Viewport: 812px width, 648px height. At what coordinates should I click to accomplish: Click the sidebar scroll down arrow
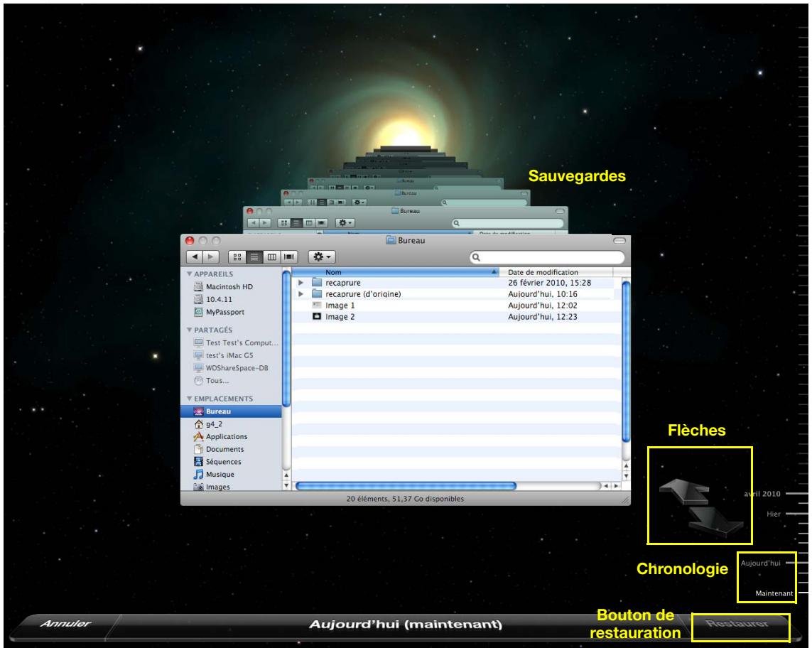tap(286, 486)
